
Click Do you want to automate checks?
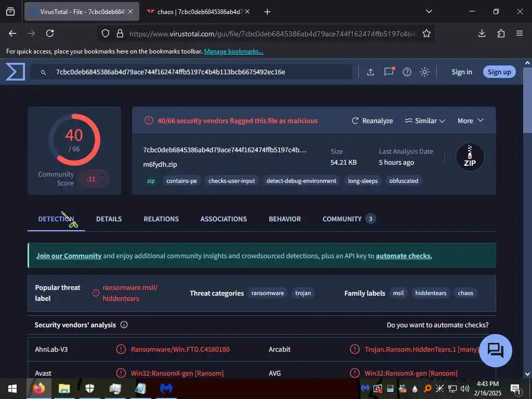437,325
